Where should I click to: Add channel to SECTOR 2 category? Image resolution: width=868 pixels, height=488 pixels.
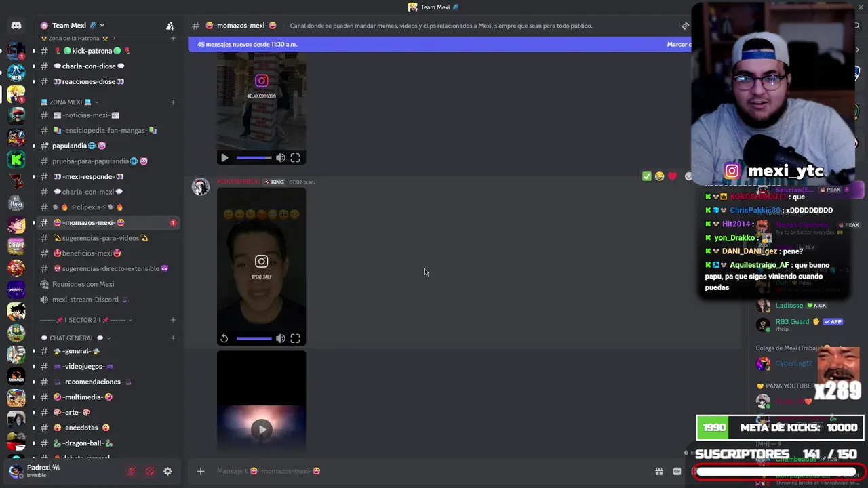tap(173, 320)
